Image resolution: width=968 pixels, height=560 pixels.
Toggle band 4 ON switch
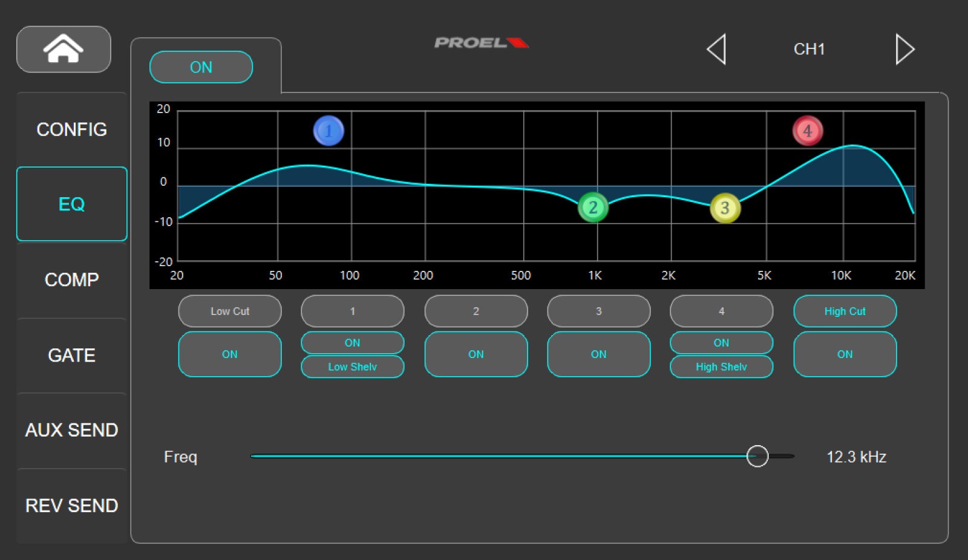[721, 343]
